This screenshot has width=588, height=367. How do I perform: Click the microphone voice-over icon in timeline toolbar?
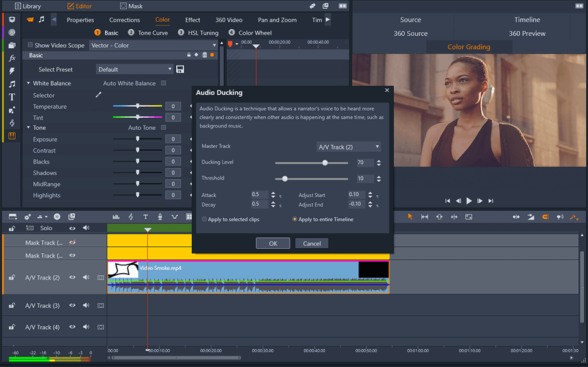[160, 217]
